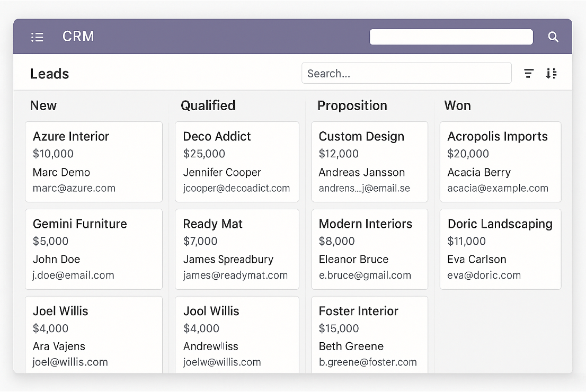Click the marc@azure.com email address
Screen dimensions: 586x392
click(x=74, y=188)
